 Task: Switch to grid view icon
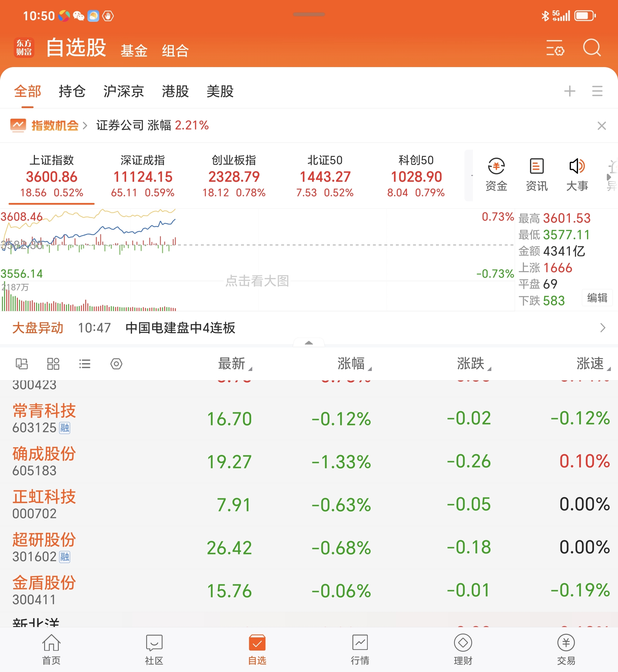(x=53, y=364)
